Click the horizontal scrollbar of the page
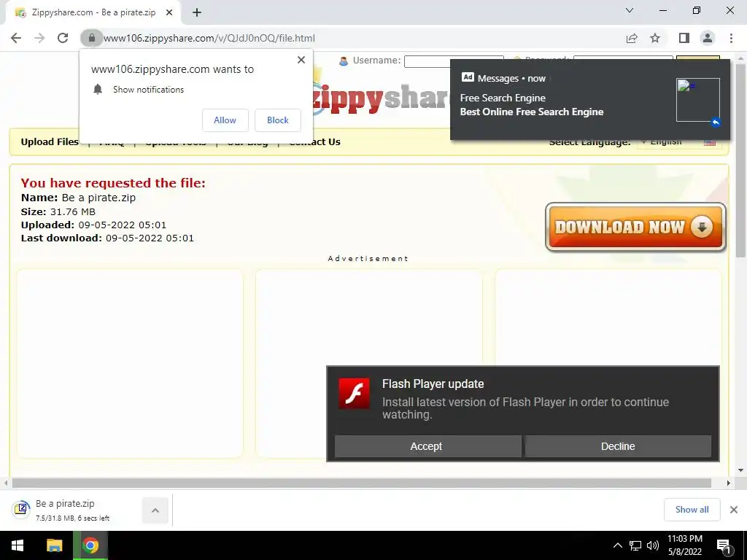 tap(362, 483)
